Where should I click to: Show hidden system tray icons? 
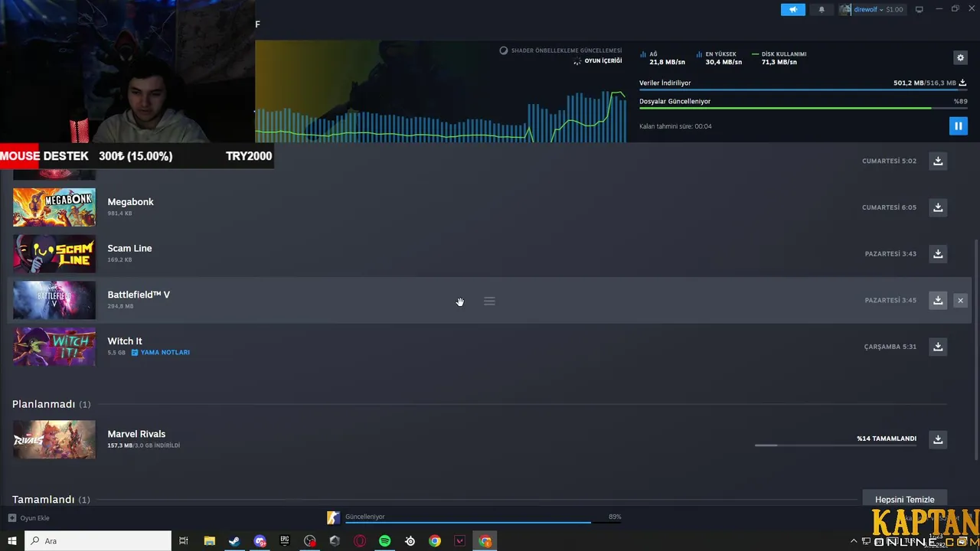click(854, 542)
